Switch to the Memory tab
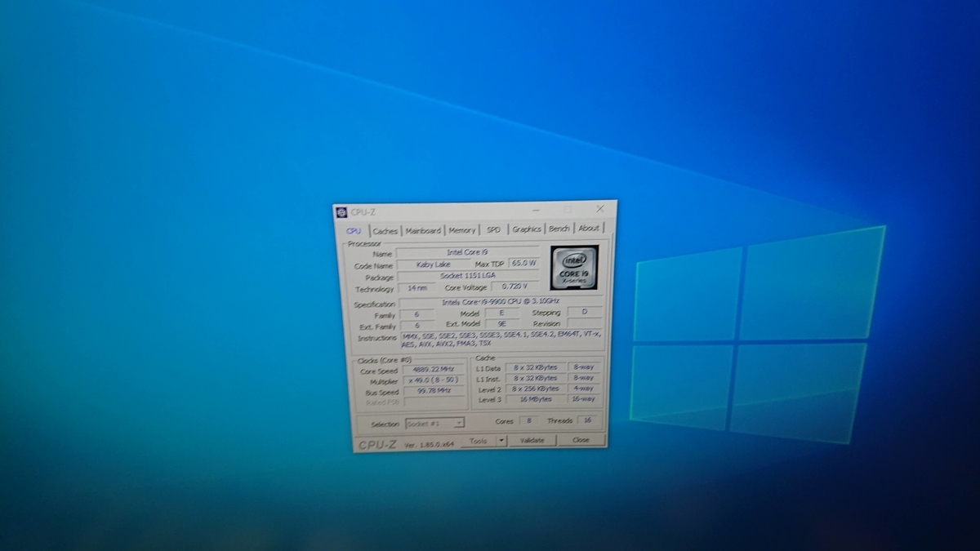Image resolution: width=980 pixels, height=551 pixels. 461,230
